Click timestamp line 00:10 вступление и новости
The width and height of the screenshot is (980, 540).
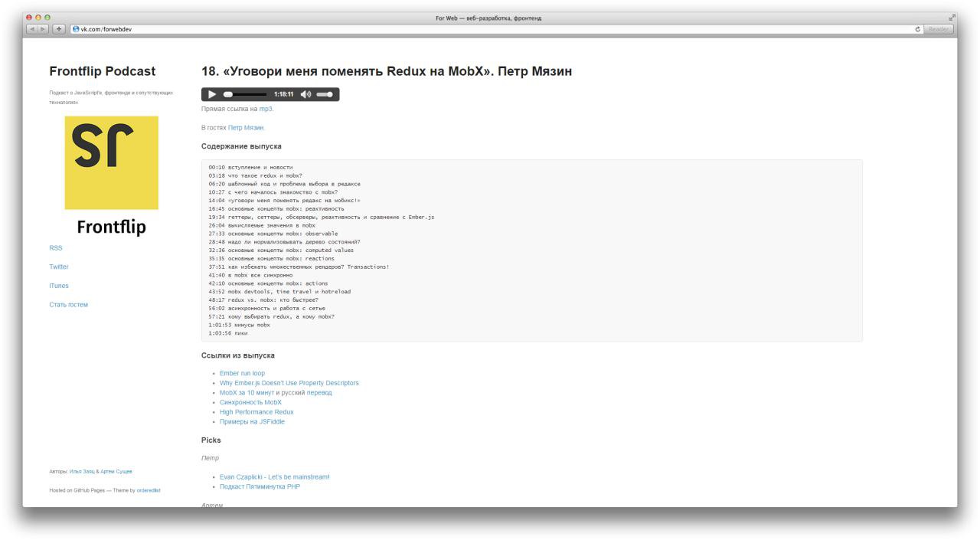(x=250, y=167)
